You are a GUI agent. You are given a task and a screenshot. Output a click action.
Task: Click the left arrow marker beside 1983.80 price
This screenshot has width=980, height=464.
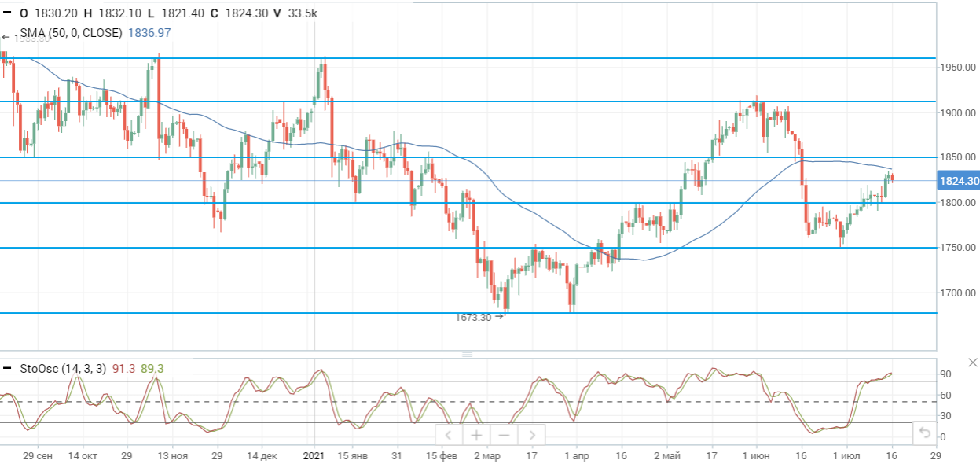(6, 36)
